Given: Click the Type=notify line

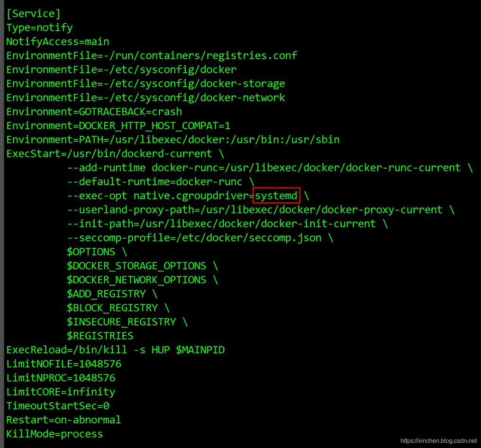Looking at the screenshot, I should pos(40,28).
